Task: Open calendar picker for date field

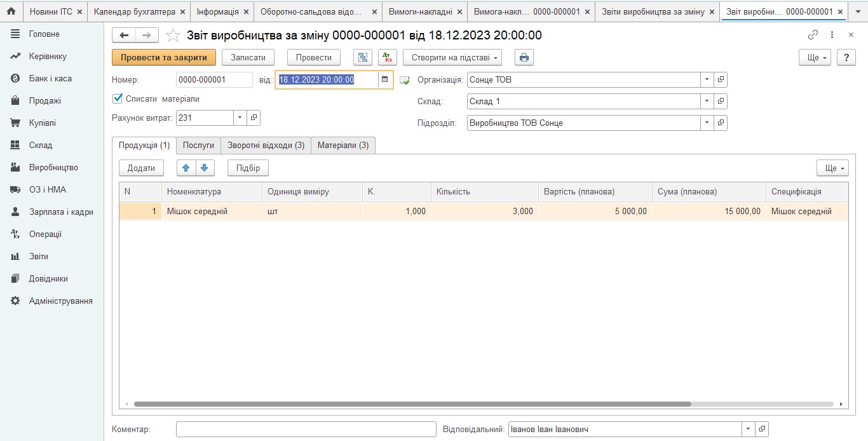Action: click(384, 79)
